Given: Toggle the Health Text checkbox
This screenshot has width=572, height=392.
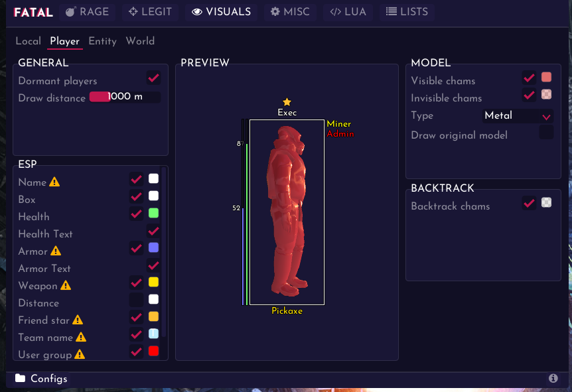Looking at the screenshot, I should pyautogui.click(x=153, y=231).
